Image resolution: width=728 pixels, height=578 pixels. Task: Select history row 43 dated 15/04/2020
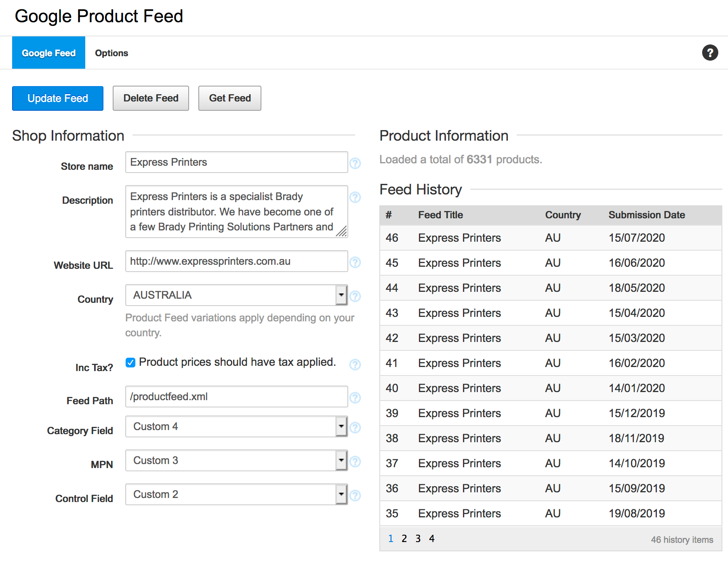551,313
